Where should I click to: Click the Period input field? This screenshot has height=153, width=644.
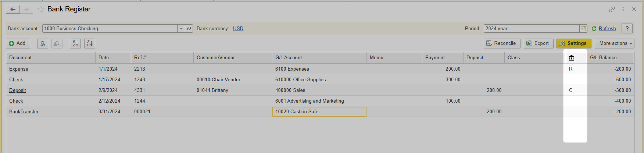(x=532, y=28)
